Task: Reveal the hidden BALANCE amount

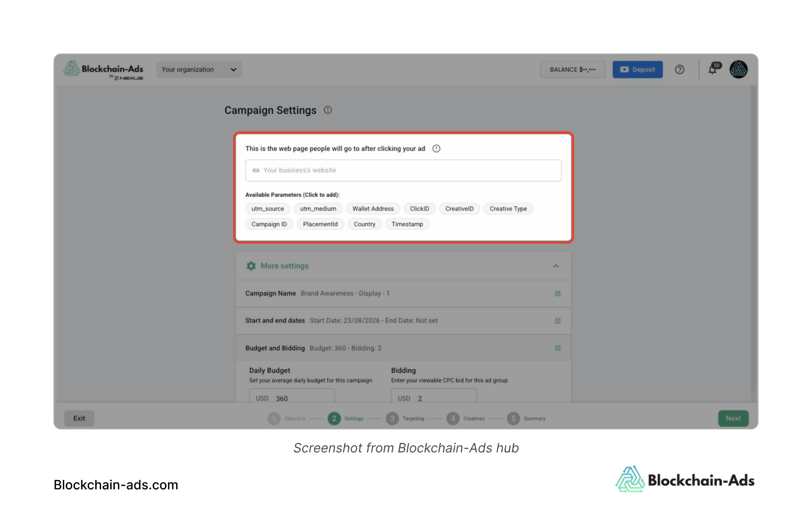Action: click(573, 69)
